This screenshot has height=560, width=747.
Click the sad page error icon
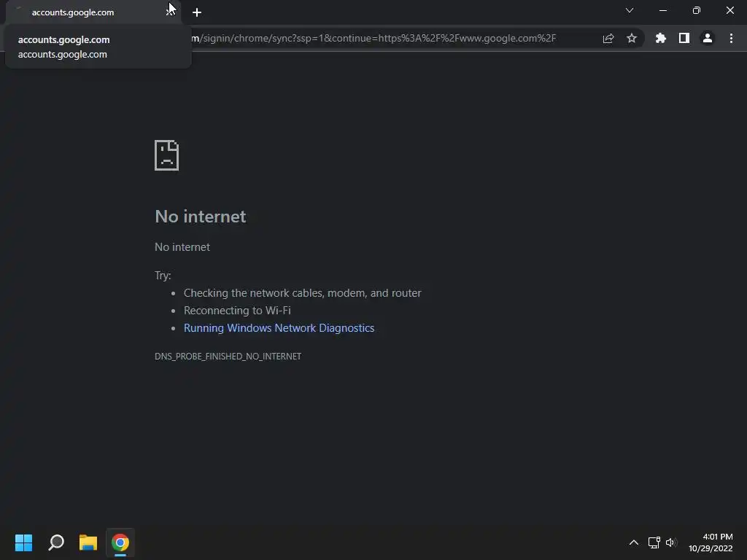coord(167,155)
